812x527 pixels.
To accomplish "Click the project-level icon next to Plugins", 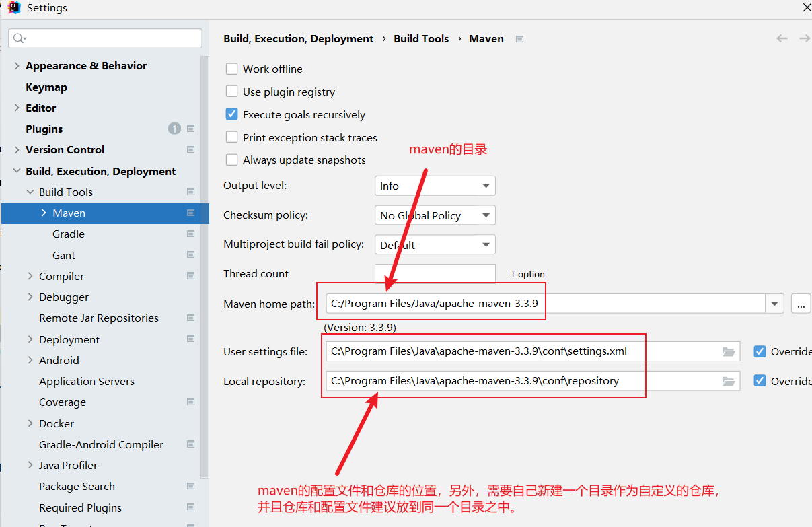I will click(x=191, y=129).
